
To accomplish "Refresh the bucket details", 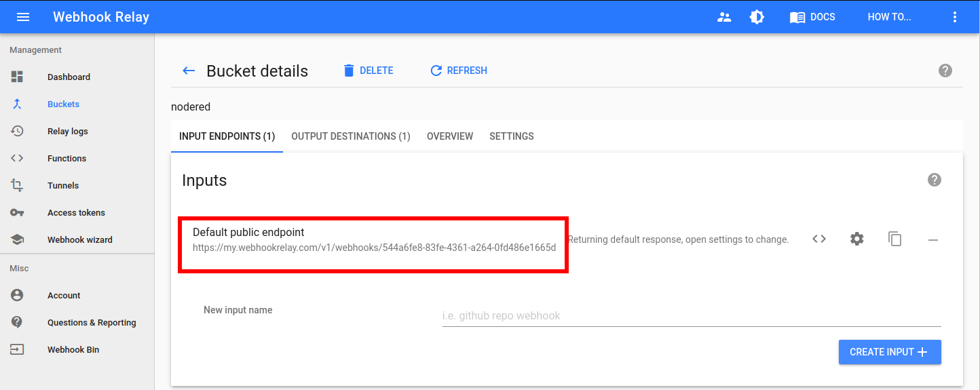I will pyautogui.click(x=459, y=71).
